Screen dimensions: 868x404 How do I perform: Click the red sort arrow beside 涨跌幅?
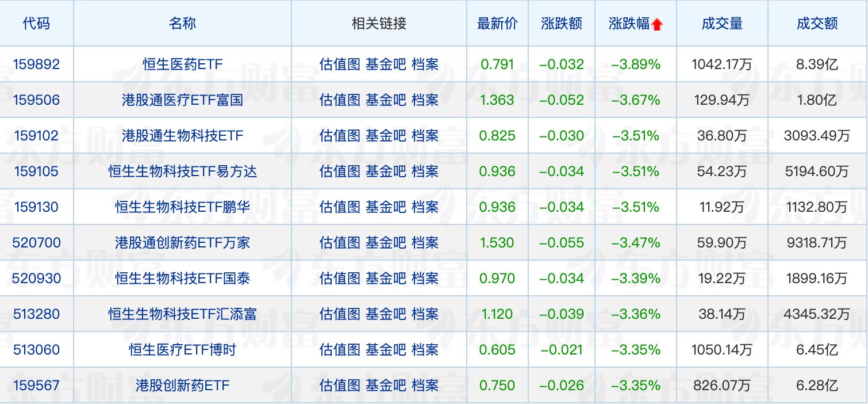pos(658,24)
